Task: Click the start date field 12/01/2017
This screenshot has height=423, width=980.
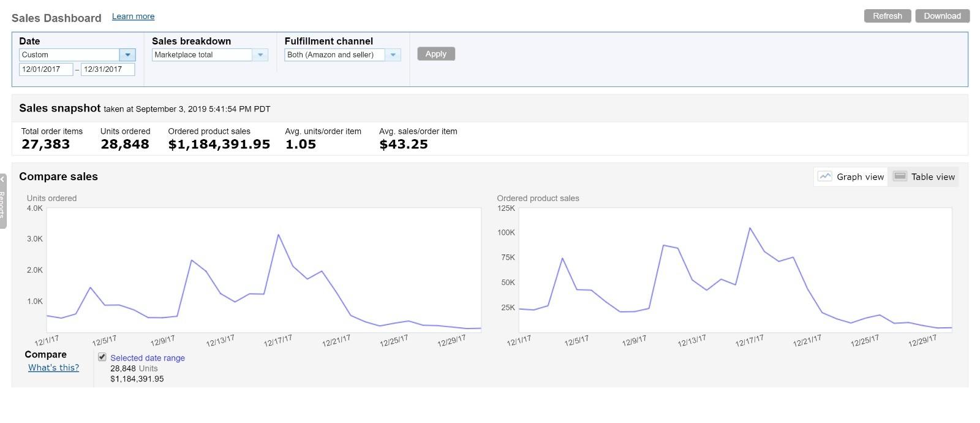Action: pos(46,69)
